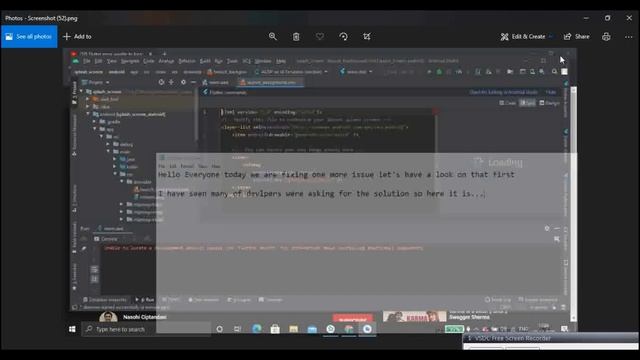Open the Project panel gear settings icon

tap(183, 82)
